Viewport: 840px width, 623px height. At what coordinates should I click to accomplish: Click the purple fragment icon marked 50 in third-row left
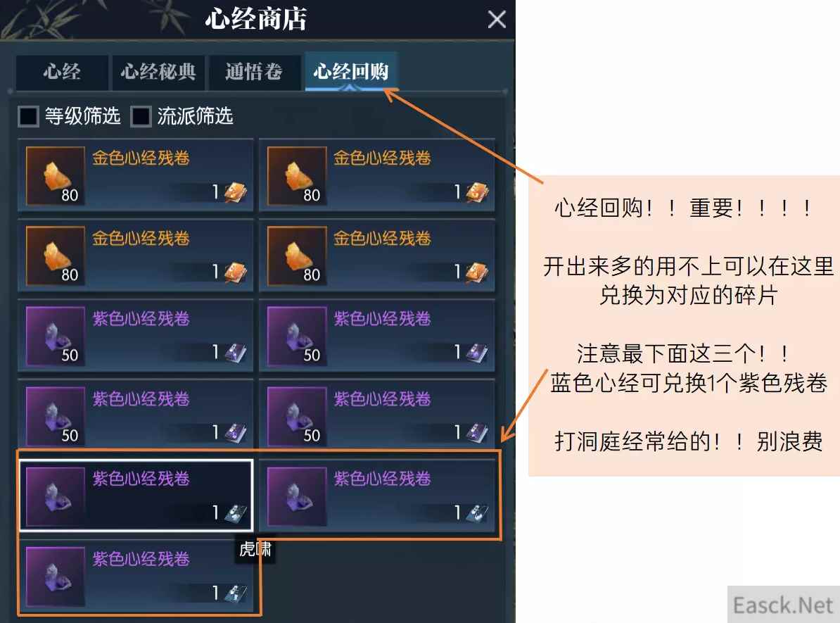tap(55, 336)
